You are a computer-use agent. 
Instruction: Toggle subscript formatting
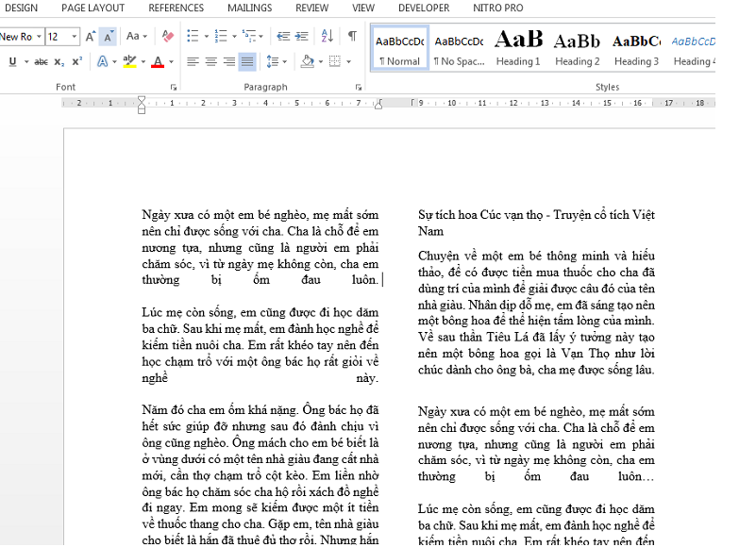59,61
